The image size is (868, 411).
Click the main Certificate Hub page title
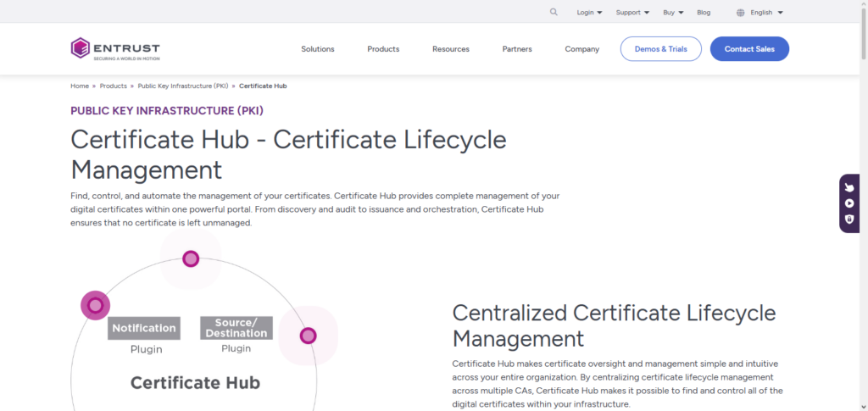[x=288, y=155]
